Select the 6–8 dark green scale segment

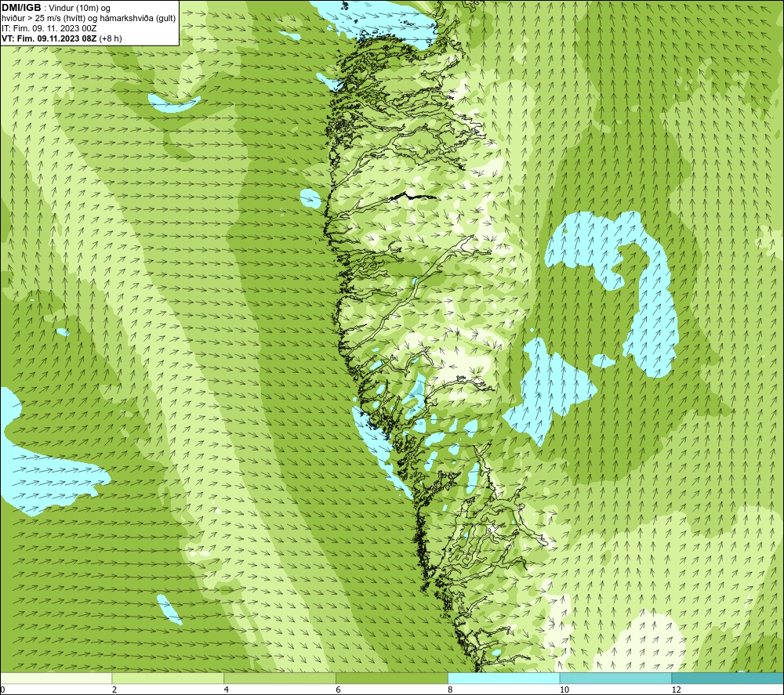tap(392, 678)
